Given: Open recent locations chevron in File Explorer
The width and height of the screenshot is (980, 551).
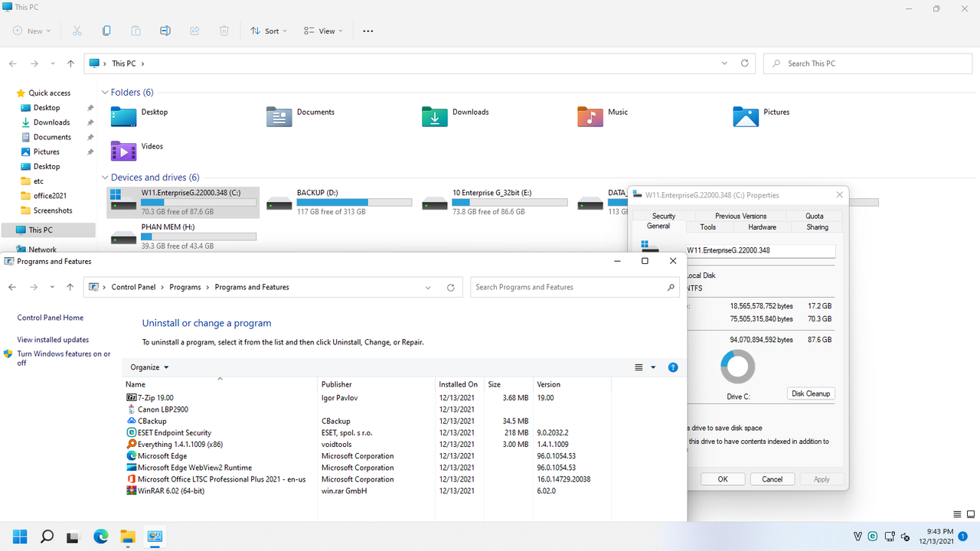Looking at the screenshot, I should coord(52,64).
